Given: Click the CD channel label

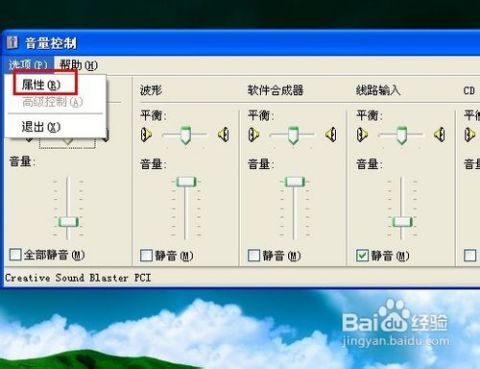Looking at the screenshot, I should click(x=469, y=91).
